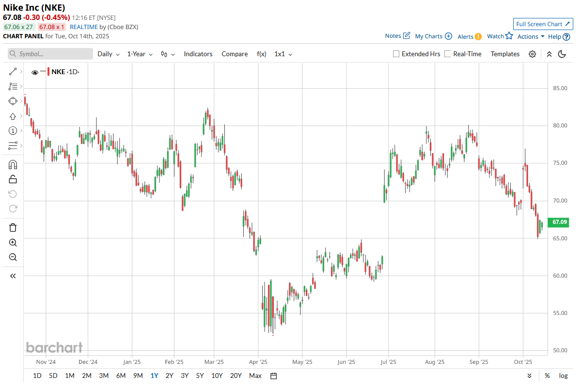
Task: Open the calendar date range picker
Action: 273,376
